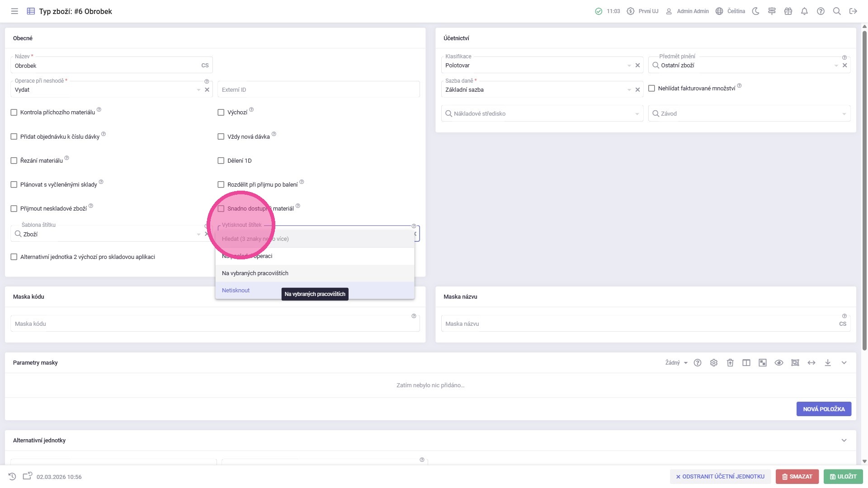This screenshot has height=488, width=868.
Task: Open the global search magnifier
Action: 837,11
